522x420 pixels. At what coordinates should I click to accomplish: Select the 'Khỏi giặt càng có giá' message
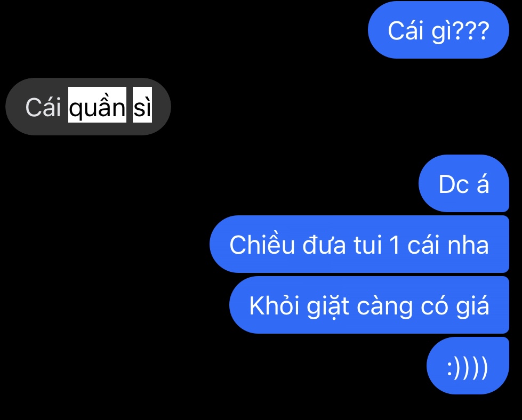pos(369,305)
